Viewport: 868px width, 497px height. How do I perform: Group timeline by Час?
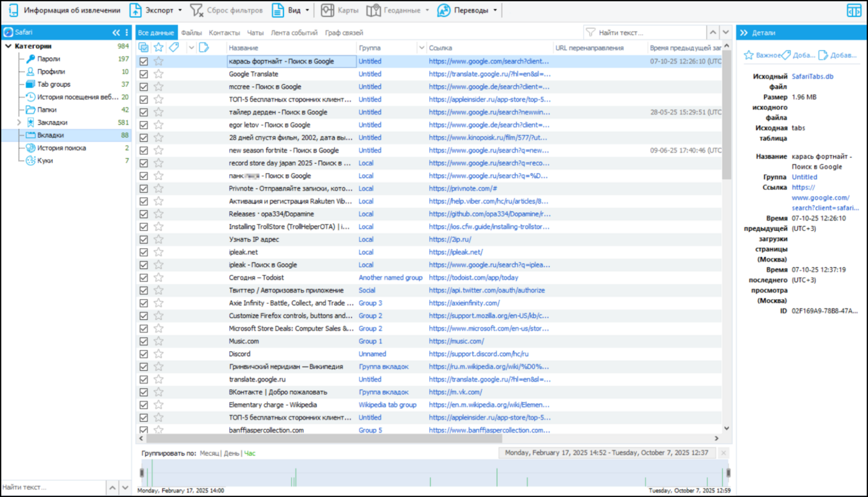pyautogui.click(x=250, y=453)
